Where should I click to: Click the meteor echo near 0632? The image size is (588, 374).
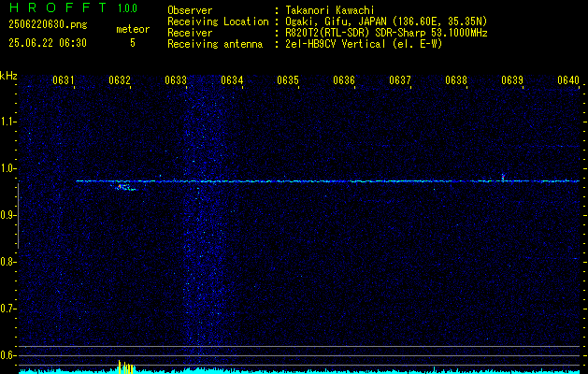tap(125, 187)
